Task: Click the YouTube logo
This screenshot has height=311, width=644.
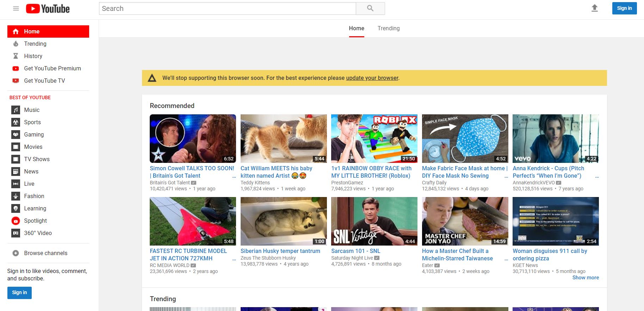Action: coord(48,8)
